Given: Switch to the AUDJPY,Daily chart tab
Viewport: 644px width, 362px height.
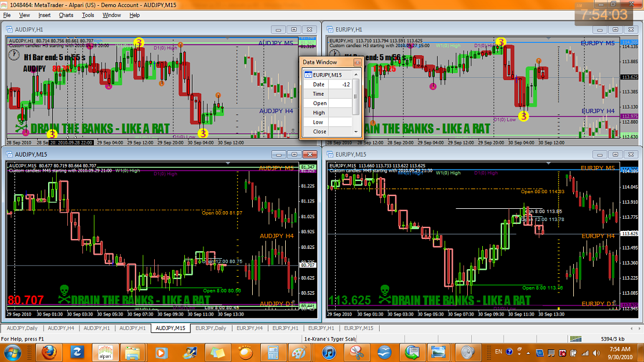Looking at the screenshot, I should click(x=22, y=328).
